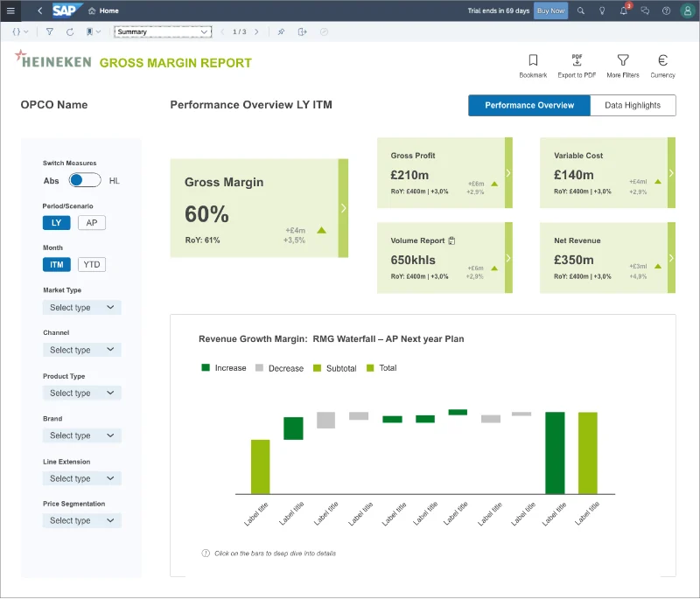Open the lightbulb suggestions icon

click(602, 10)
